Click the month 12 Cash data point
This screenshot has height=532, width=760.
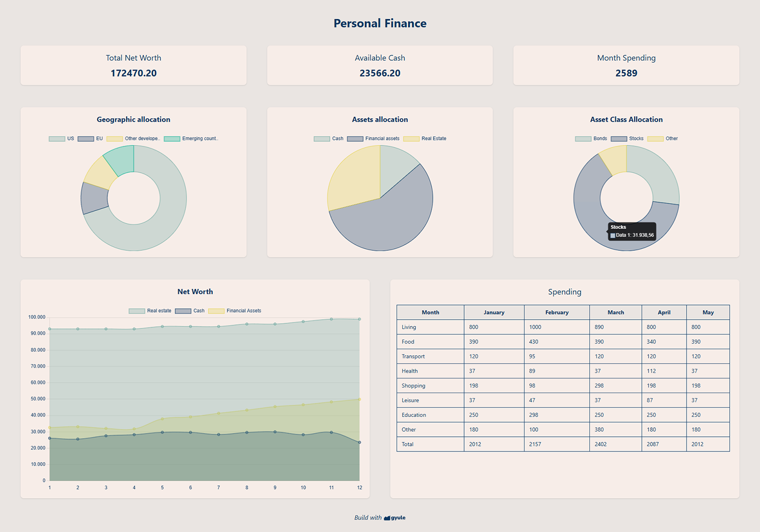[359, 442]
